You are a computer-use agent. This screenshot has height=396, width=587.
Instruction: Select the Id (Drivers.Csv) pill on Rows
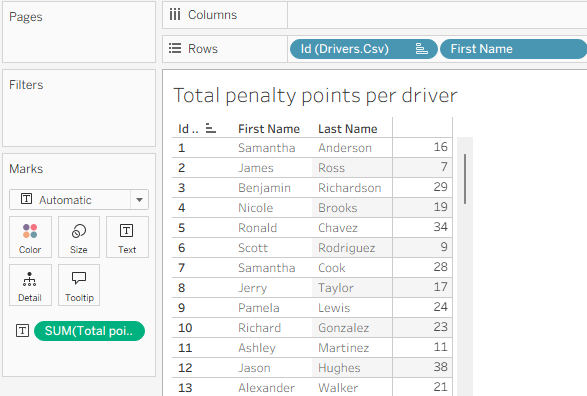[364, 49]
